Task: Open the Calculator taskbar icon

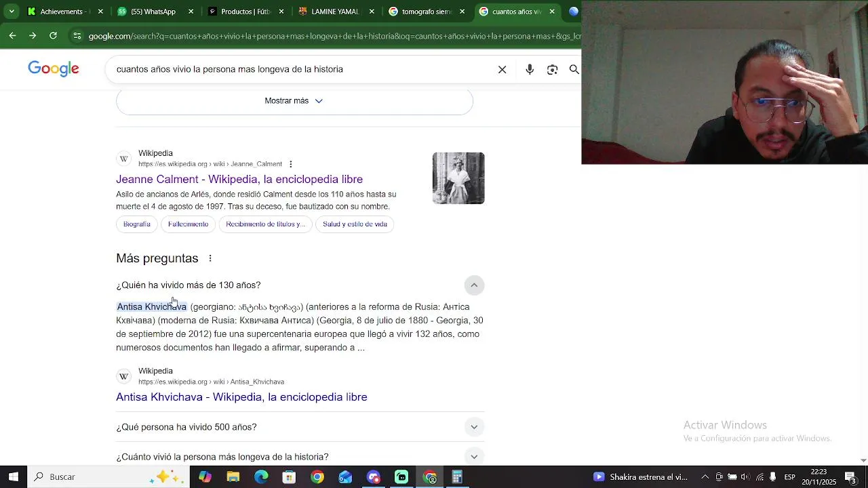Action: (457, 477)
